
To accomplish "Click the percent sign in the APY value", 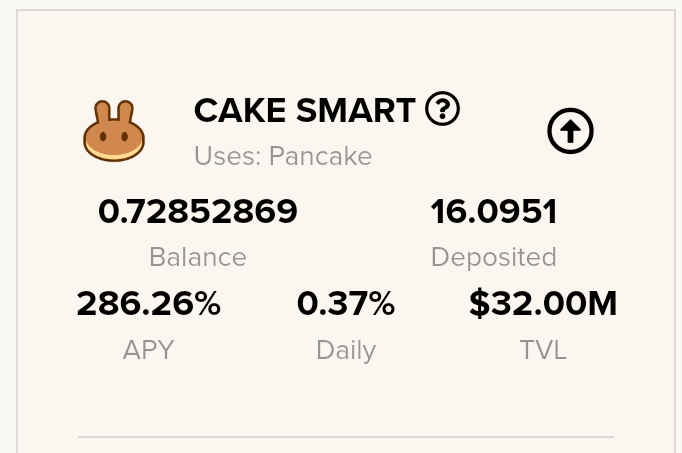I will pos(207,303).
